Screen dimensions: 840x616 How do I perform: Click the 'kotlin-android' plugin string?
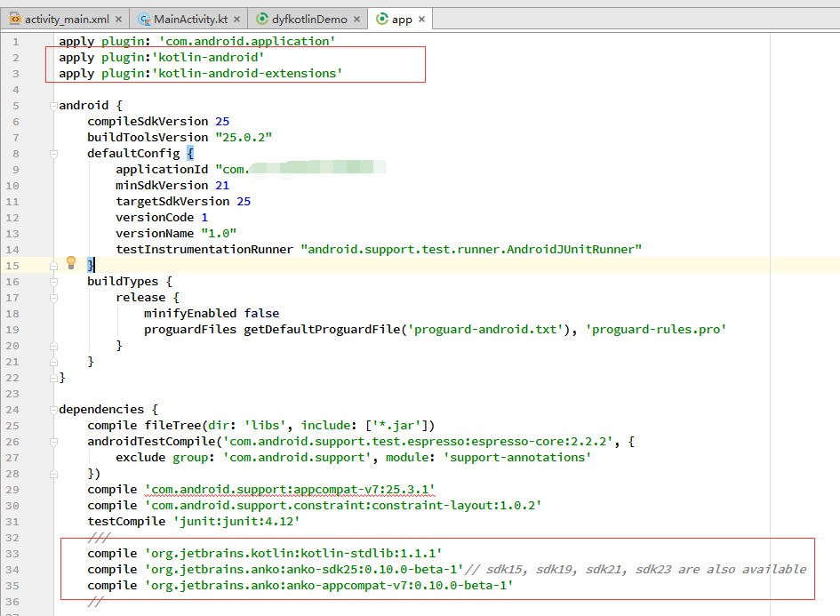pos(208,57)
